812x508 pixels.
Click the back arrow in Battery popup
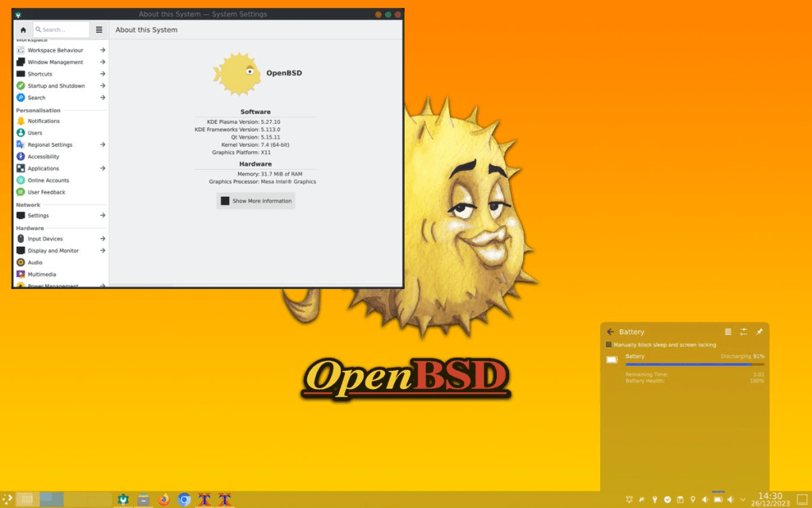(610, 332)
